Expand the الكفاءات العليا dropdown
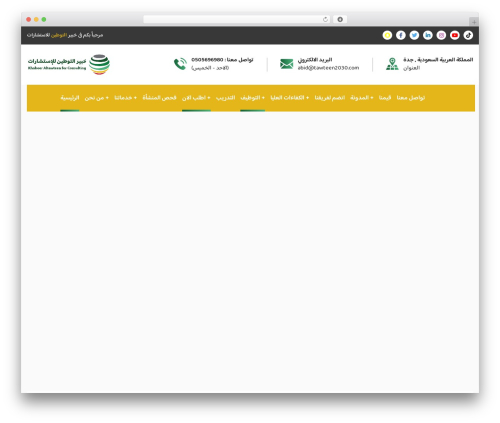Screen dimensions: 500x423 point(289,98)
